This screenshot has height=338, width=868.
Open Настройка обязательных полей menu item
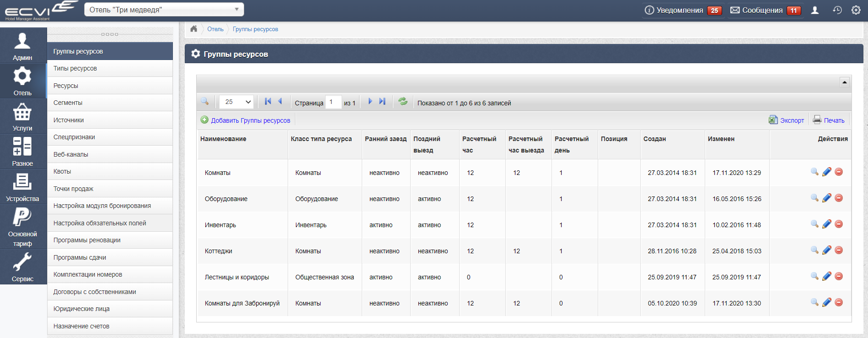[110, 223]
